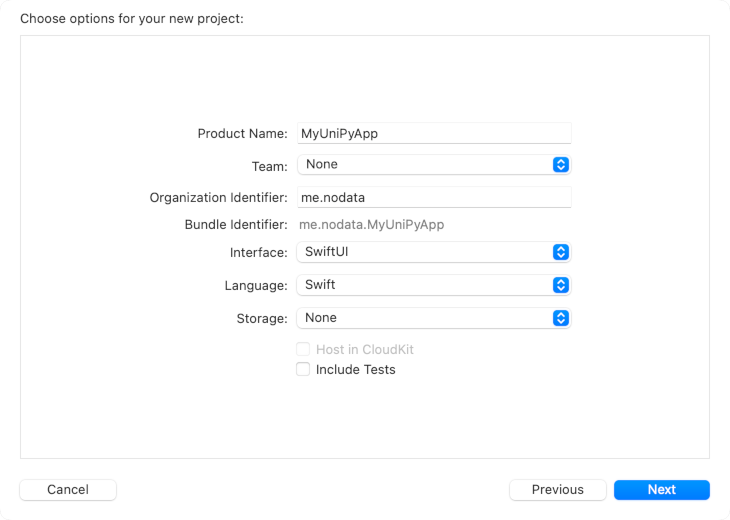Image resolution: width=730 pixels, height=520 pixels.
Task: Go back with the Previous button
Action: tap(557, 490)
